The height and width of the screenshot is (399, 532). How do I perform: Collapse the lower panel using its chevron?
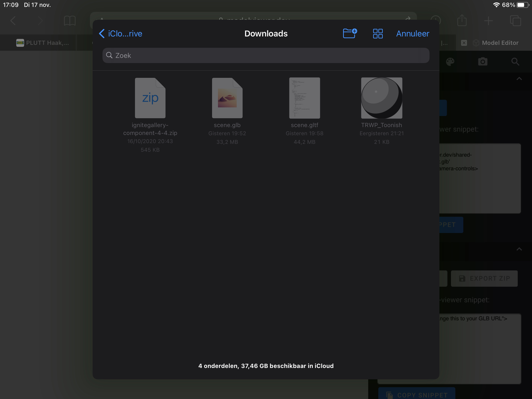tap(519, 249)
